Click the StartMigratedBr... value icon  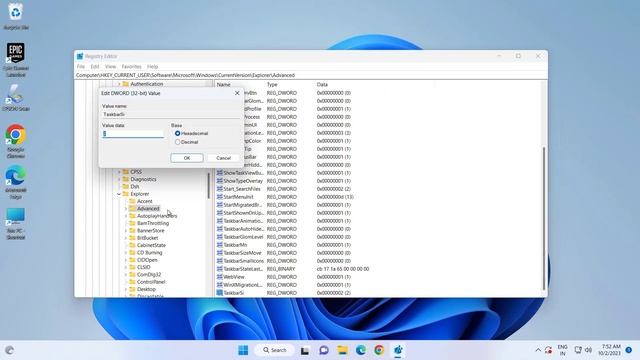click(x=220, y=205)
